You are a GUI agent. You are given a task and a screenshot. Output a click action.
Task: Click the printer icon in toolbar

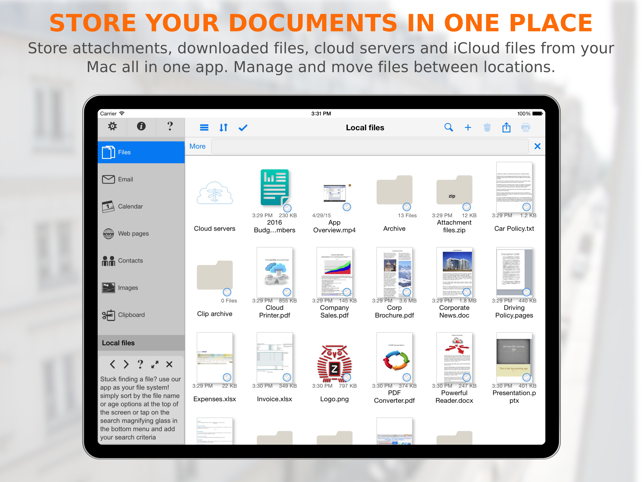[526, 128]
